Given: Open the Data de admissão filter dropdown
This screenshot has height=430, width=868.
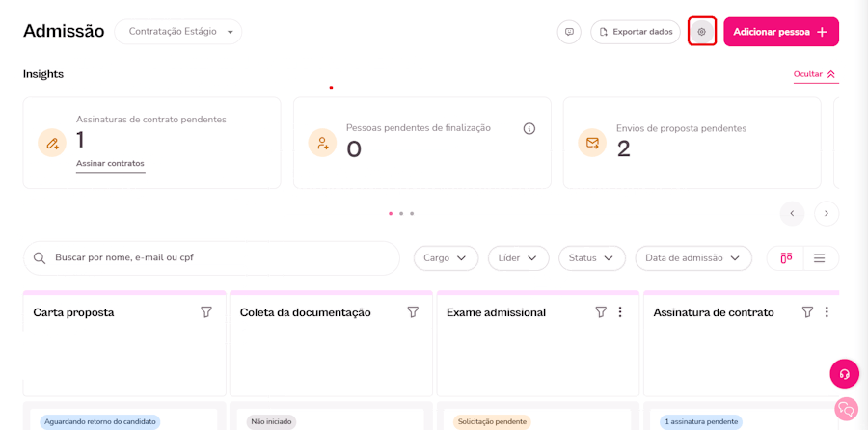Looking at the screenshot, I should tap(693, 257).
